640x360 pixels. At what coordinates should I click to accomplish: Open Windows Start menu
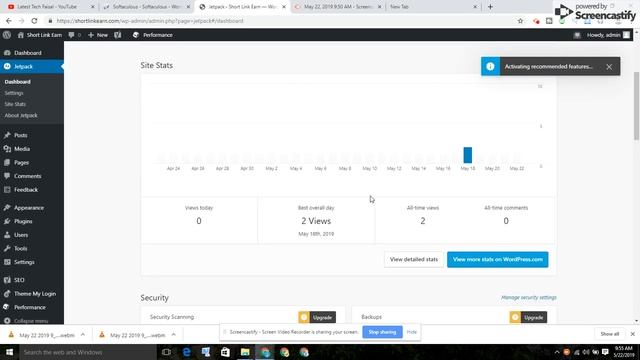pos(9,352)
